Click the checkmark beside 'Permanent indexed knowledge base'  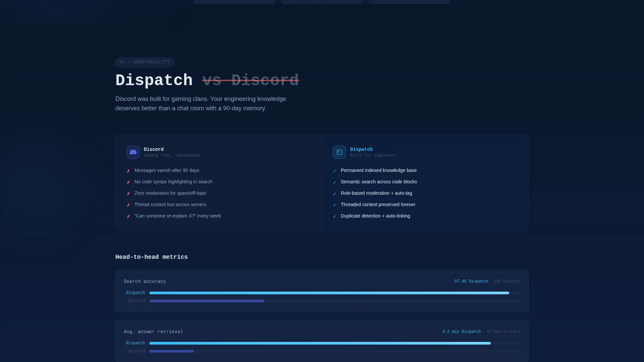point(334,171)
